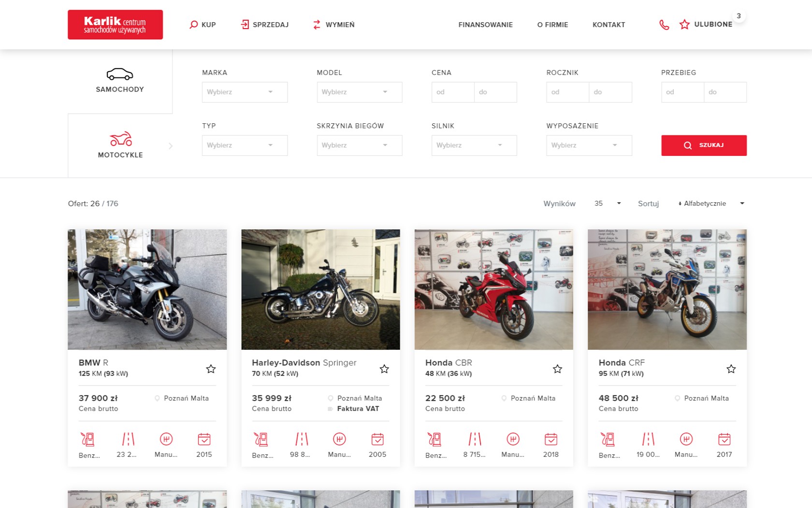Click mileage road icon on Honda CRF card

coord(648,439)
